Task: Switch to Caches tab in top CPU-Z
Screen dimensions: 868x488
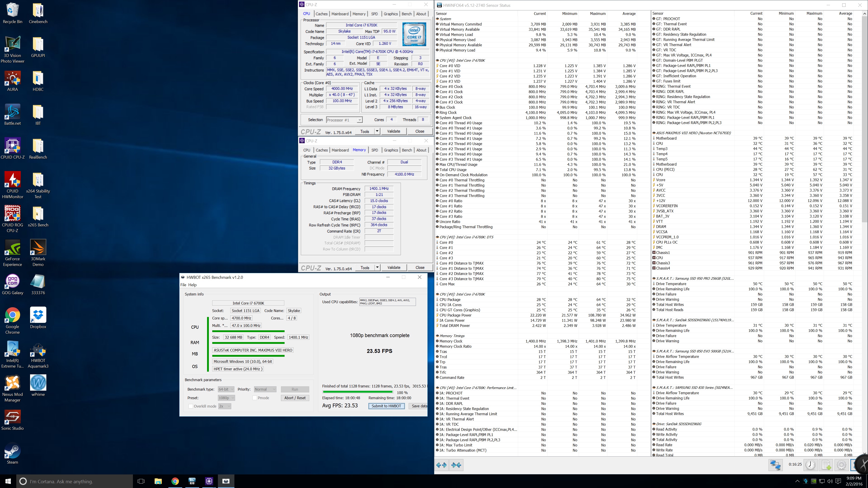Action: [x=321, y=14]
